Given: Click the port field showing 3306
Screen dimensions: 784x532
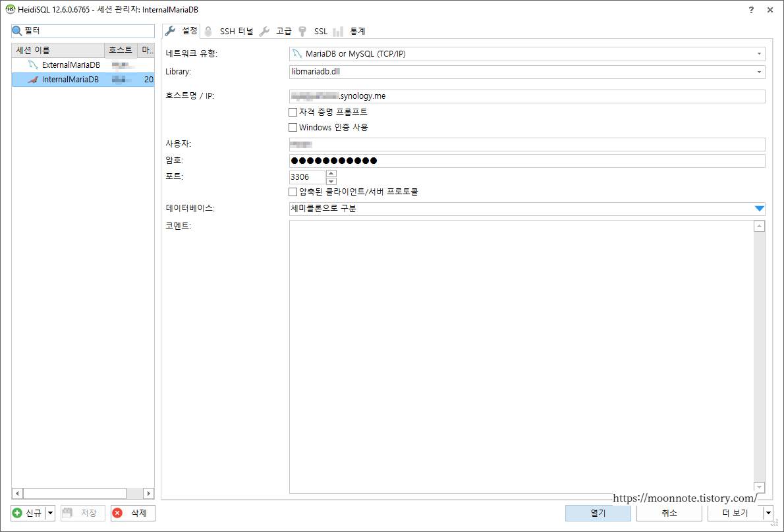Looking at the screenshot, I should (x=307, y=177).
